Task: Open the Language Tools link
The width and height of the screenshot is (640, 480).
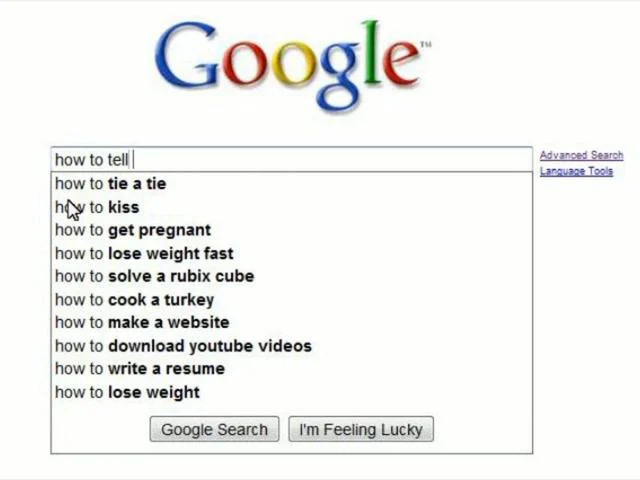Action: (576, 171)
